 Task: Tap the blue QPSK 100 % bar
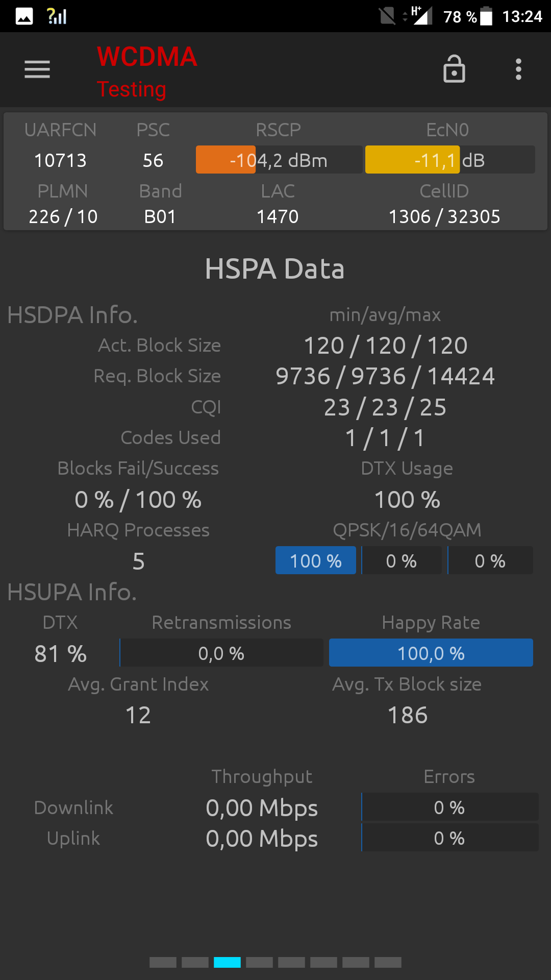[x=316, y=560]
